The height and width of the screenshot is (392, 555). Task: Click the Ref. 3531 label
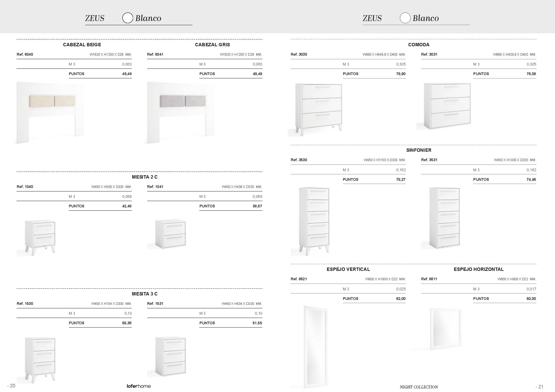(x=429, y=160)
